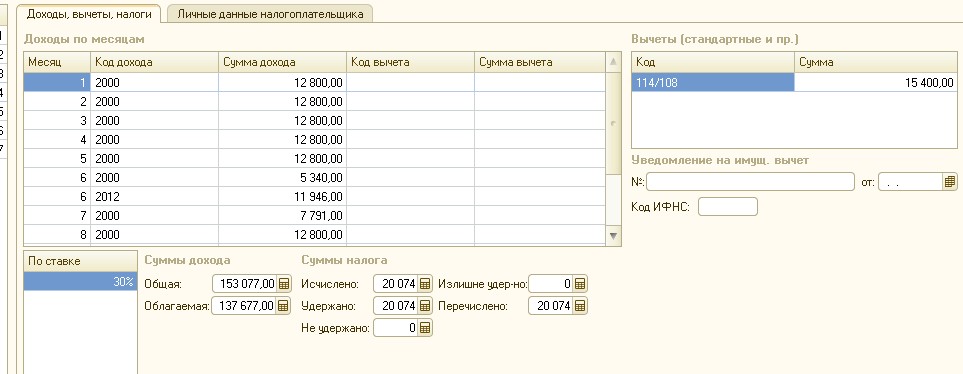Click Сумма вычета cell in month 4 row
This screenshot has height=374, width=963.
point(540,139)
